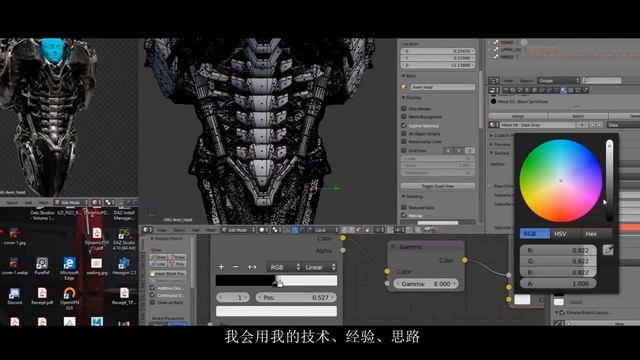
Task: Open Groups display dropdown in outliner
Action: point(558,80)
